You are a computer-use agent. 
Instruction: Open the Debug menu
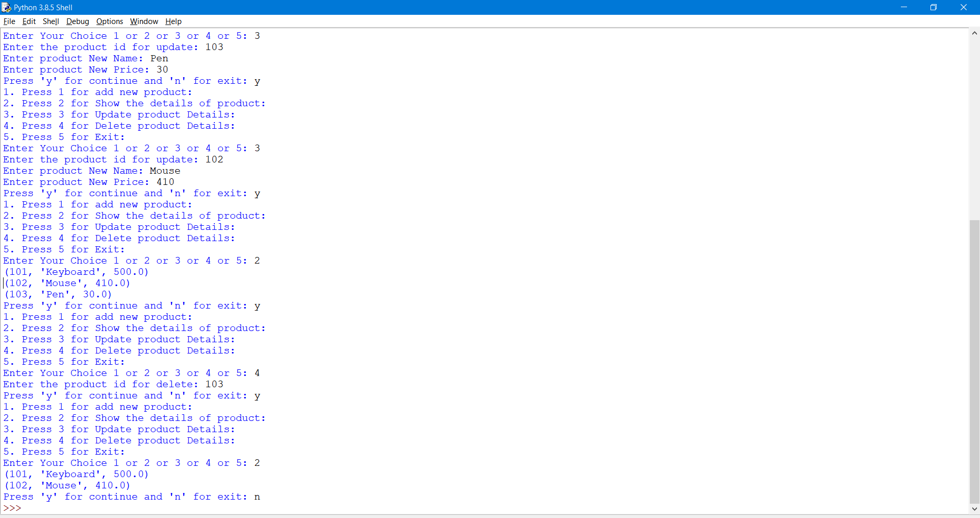click(x=77, y=21)
